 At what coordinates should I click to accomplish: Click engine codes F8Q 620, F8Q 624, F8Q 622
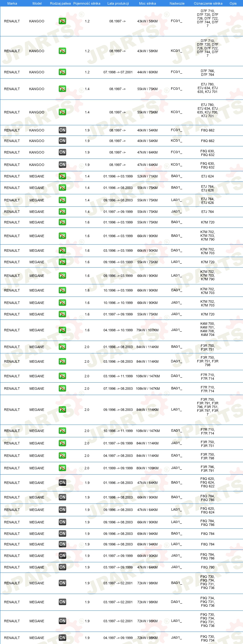point(208,482)
